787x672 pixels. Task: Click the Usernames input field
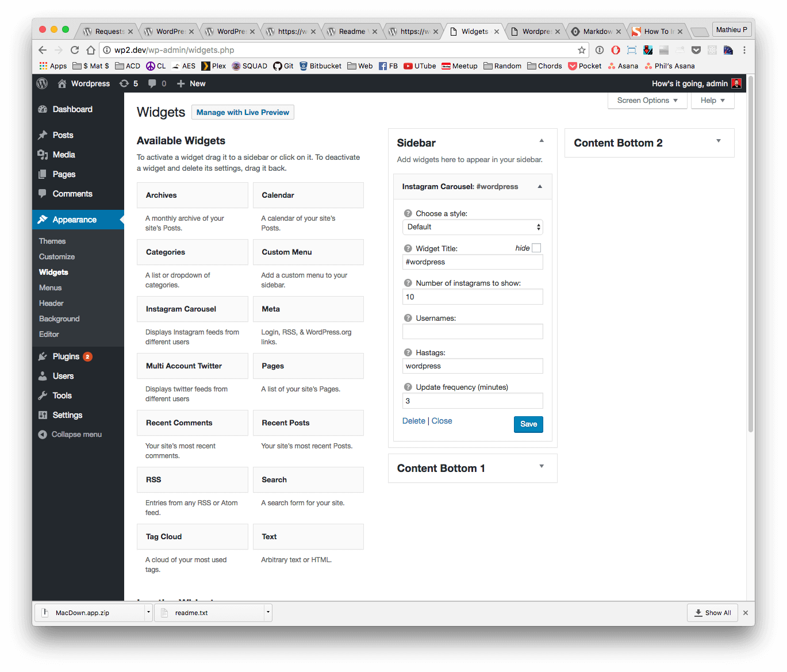(473, 332)
